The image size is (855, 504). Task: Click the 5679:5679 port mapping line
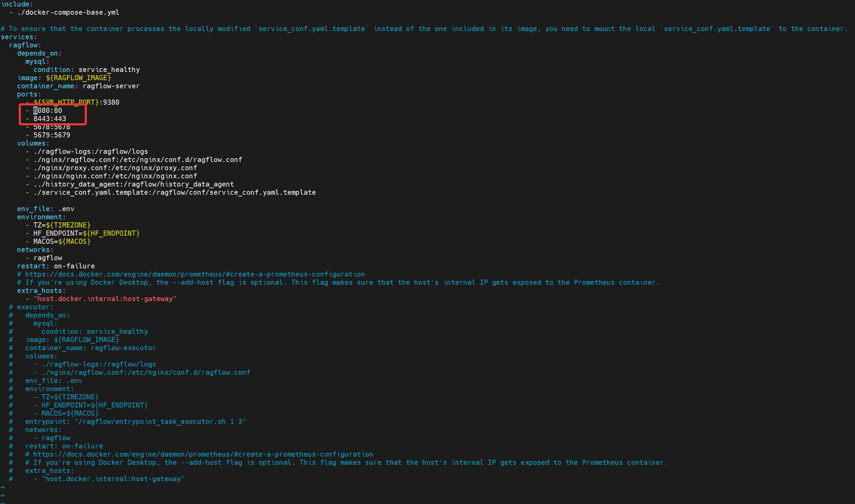tap(52, 135)
